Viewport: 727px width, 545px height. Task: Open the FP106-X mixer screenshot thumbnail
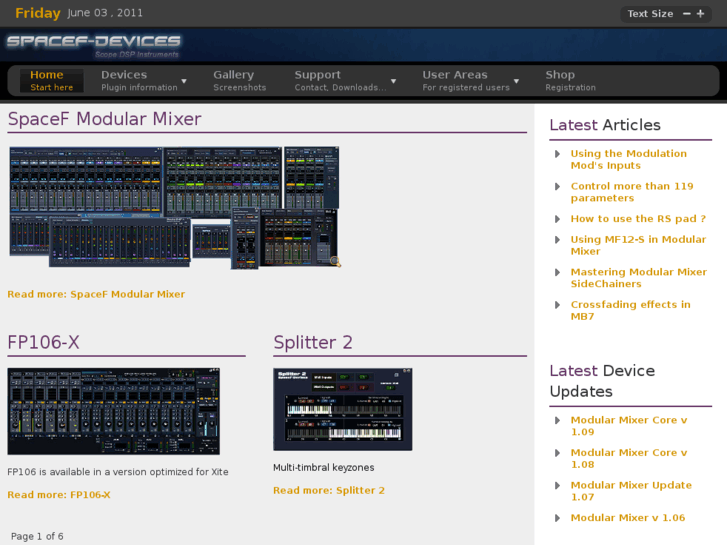tap(114, 411)
